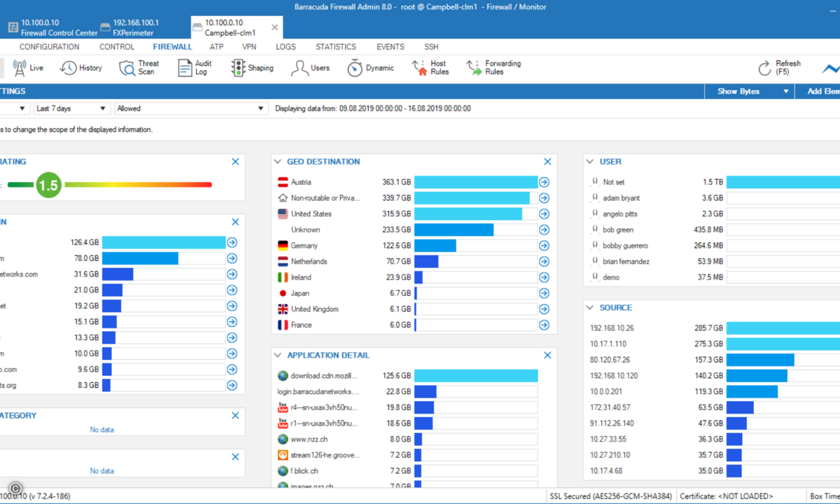The width and height of the screenshot is (840, 504).
Task: Close the Campbell-clm1 tab
Action: coord(274,28)
